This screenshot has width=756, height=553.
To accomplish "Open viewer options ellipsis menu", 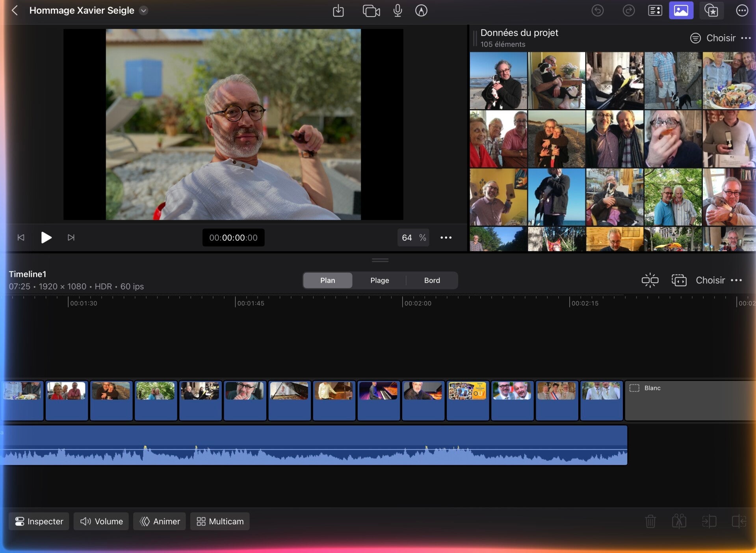I will 446,238.
